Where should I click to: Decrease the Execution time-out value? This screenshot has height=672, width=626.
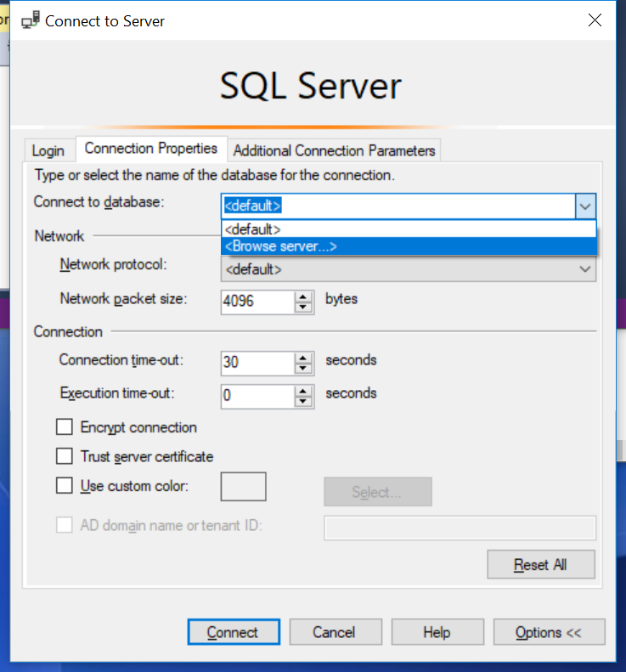(x=303, y=402)
